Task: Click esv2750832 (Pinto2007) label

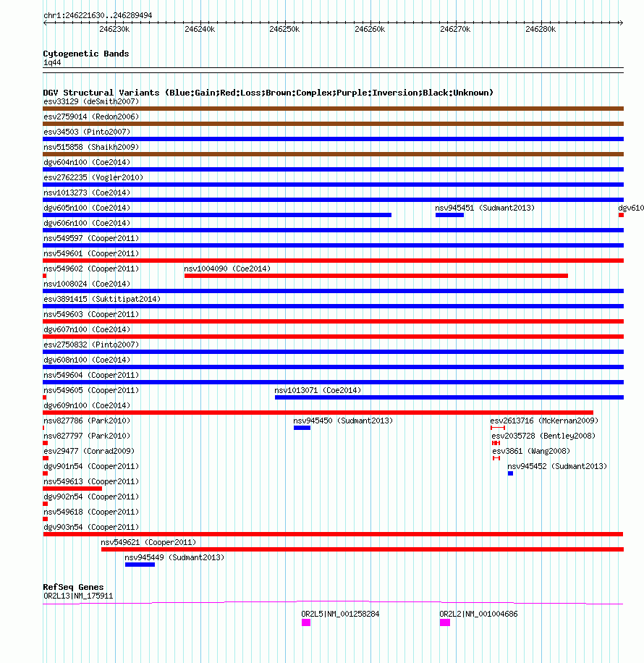Action: tap(91, 345)
